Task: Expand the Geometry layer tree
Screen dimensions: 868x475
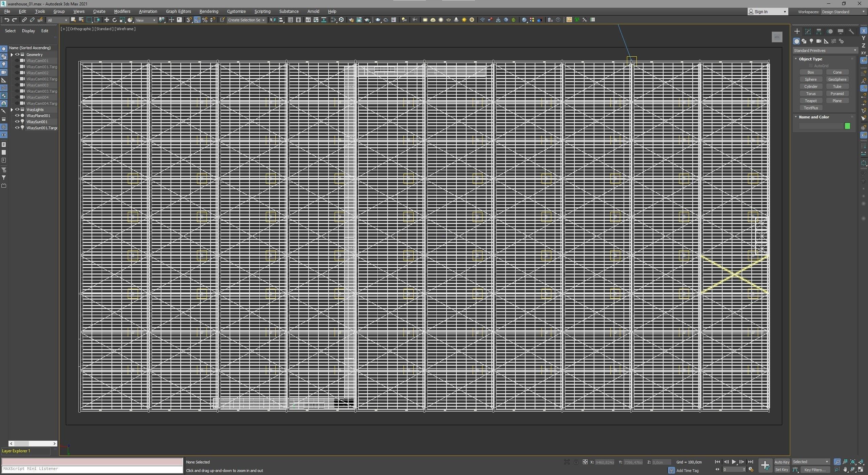Action: [x=12, y=55]
